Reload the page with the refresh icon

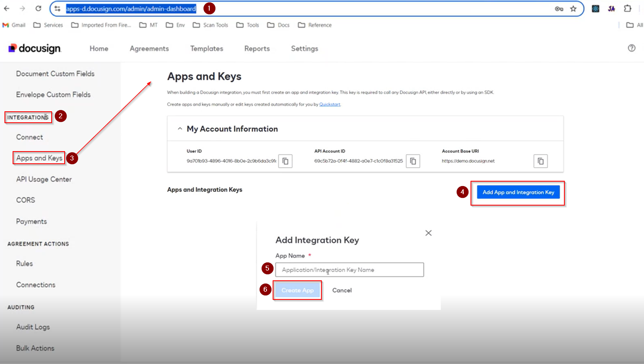38,9
